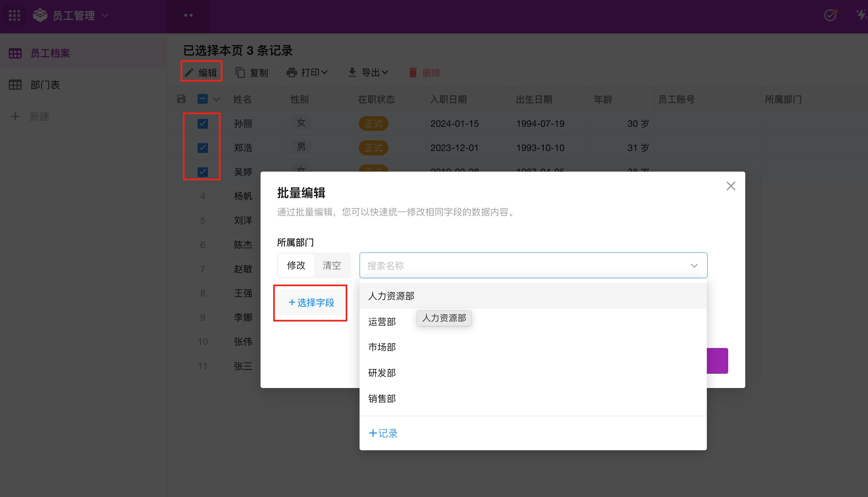The width and height of the screenshot is (868, 497).
Task: Click the name 李娜 in row 9
Action: click(x=243, y=317)
